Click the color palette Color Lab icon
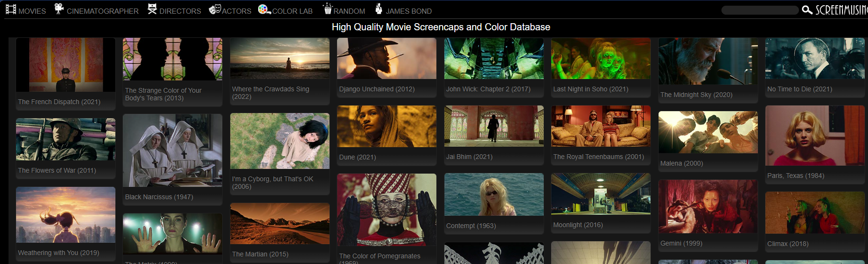This screenshot has height=264, width=868. pos(264,9)
